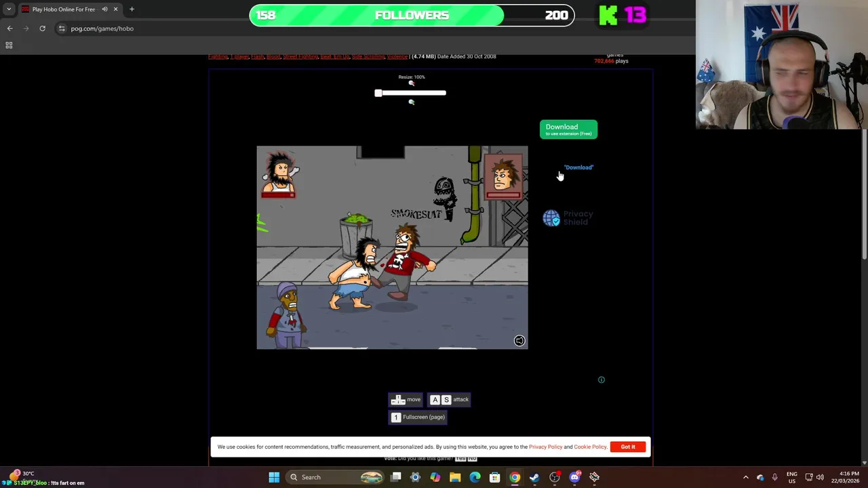Open the Blood tag link

pyautogui.click(x=273, y=57)
